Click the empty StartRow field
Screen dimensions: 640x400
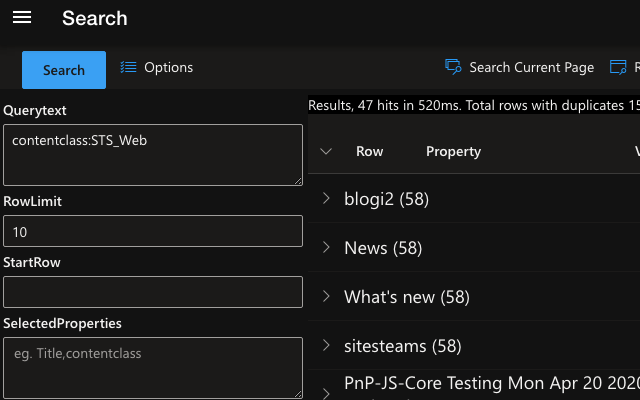[x=153, y=292]
